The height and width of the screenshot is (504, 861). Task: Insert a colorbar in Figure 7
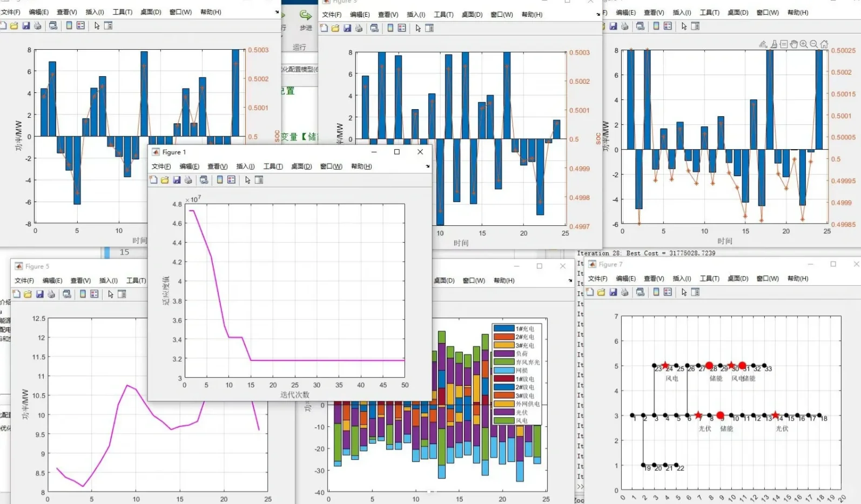click(656, 292)
